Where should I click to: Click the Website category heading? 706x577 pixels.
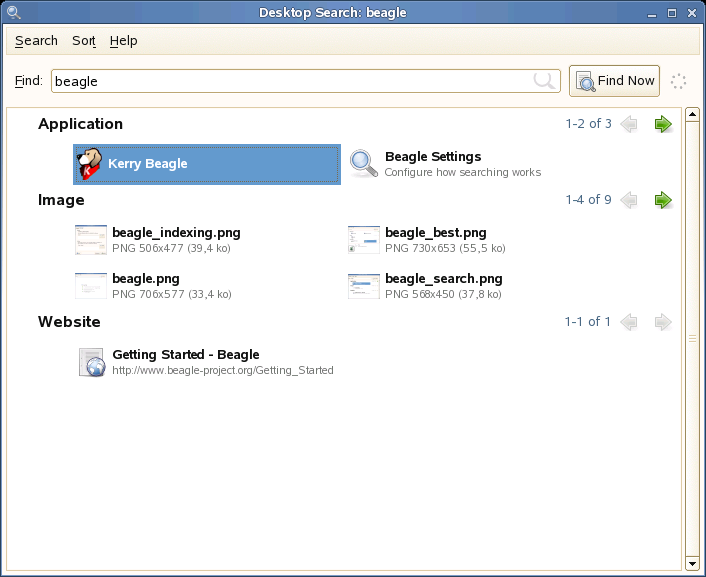[69, 322]
